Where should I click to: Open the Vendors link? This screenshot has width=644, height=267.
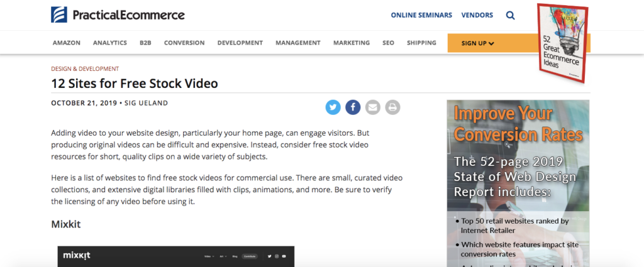tap(477, 15)
